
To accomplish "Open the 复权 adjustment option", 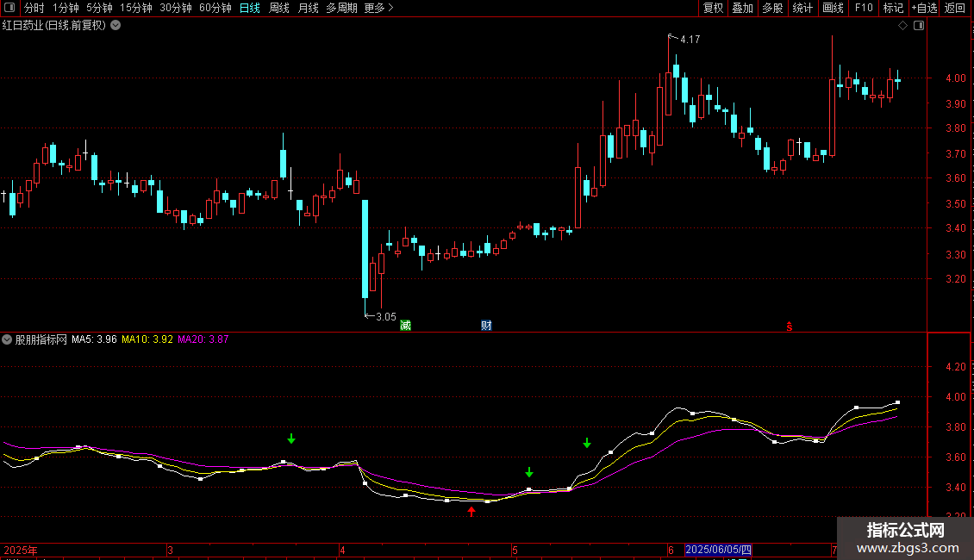I will click(x=713, y=8).
